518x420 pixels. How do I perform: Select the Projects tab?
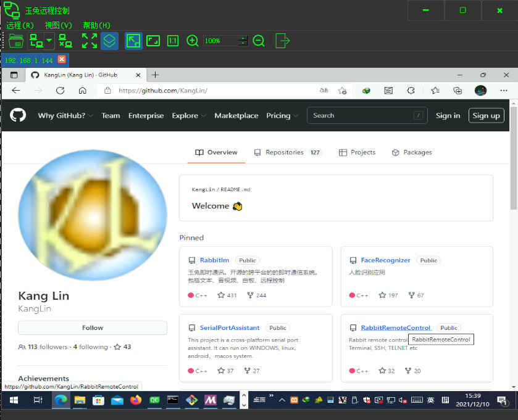[x=357, y=152]
